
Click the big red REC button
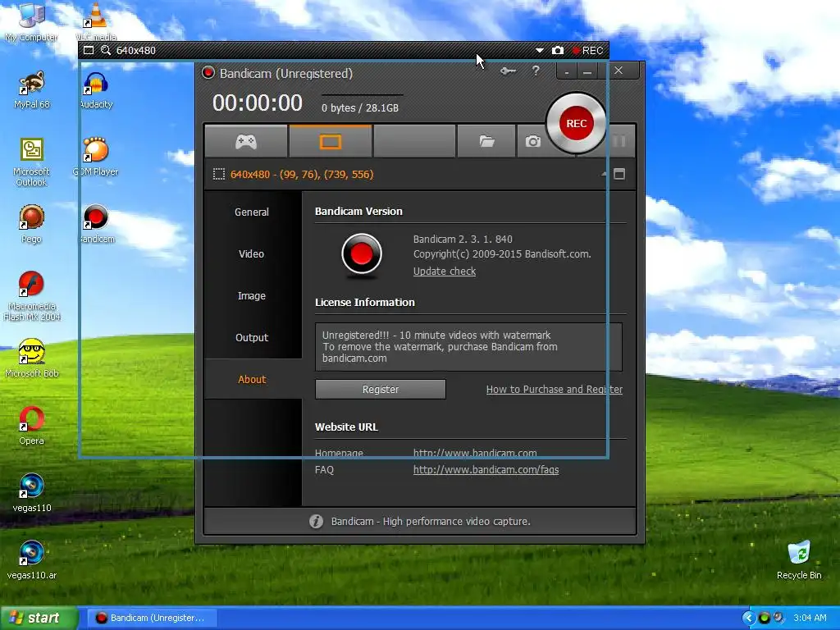577,123
